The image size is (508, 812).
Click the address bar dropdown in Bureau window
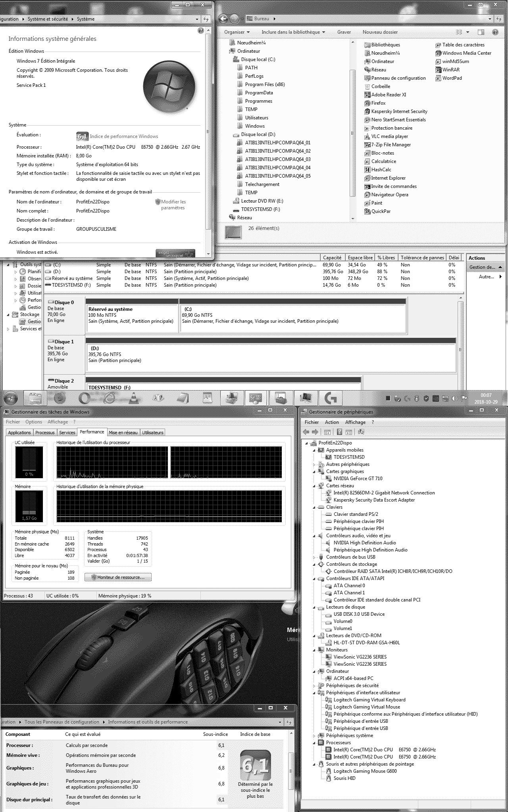490,19
